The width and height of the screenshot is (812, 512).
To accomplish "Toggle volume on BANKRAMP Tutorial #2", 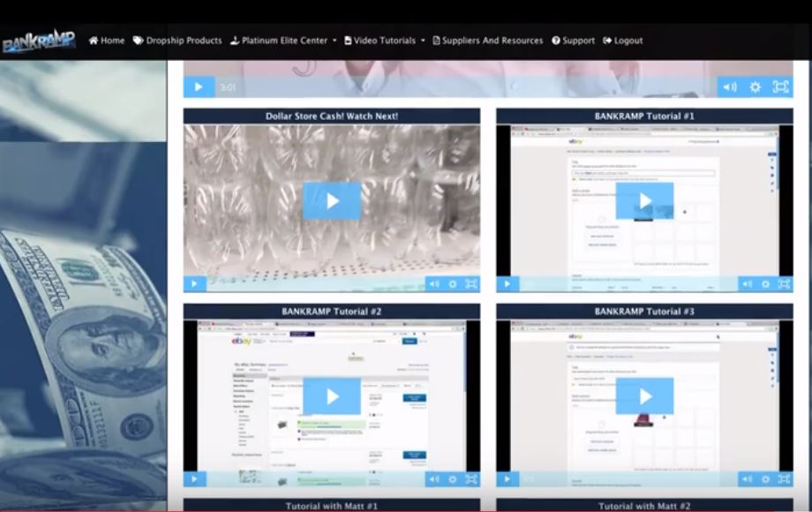I will tap(434, 478).
